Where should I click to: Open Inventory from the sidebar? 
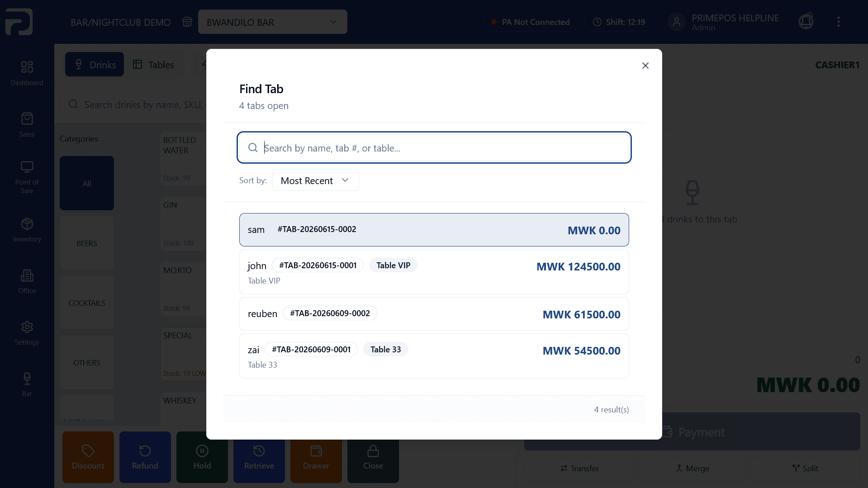(x=27, y=230)
